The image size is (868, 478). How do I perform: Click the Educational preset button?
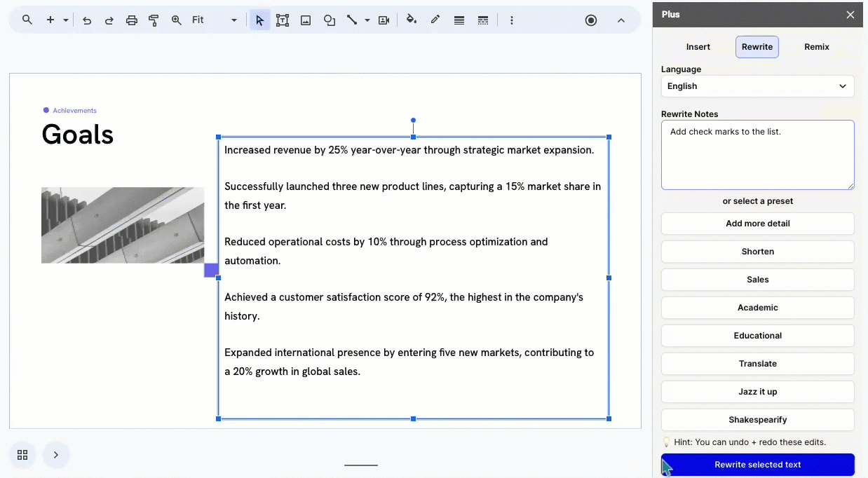[x=758, y=336]
